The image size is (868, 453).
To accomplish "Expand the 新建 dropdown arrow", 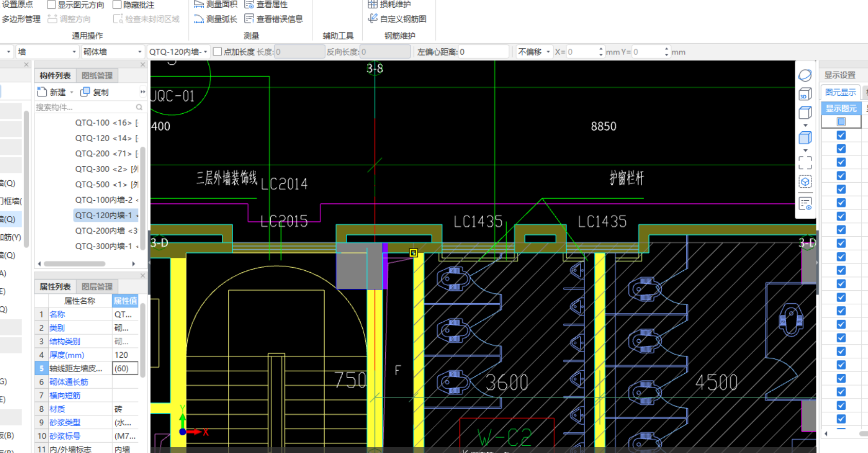I will coord(72,92).
